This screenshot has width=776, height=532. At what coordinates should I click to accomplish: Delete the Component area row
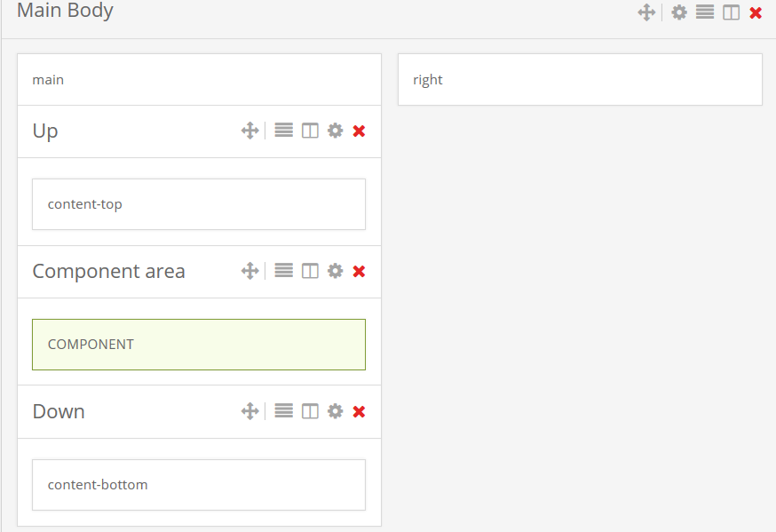point(359,271)
